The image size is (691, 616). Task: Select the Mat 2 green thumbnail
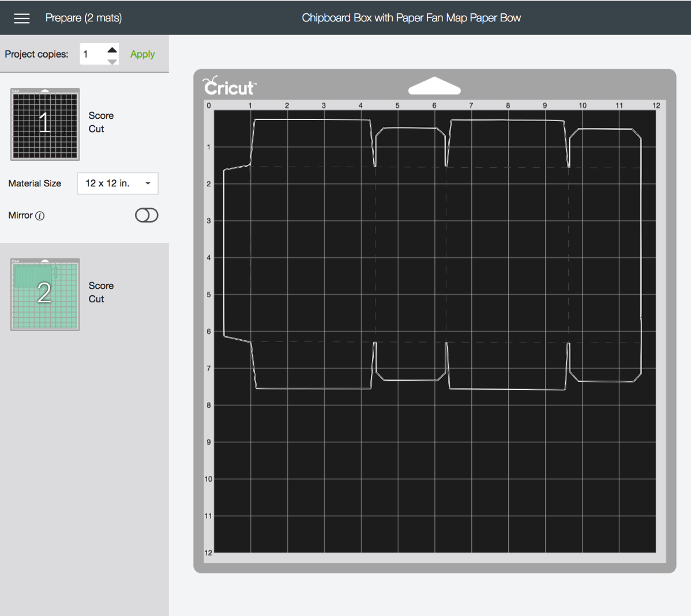(x=44, y=294)
